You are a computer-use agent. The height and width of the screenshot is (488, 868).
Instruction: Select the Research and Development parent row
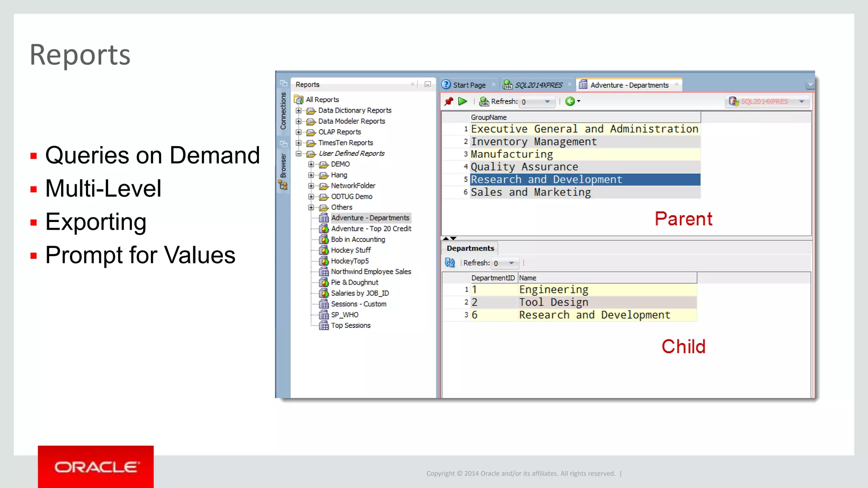click(x=585, y=180)
